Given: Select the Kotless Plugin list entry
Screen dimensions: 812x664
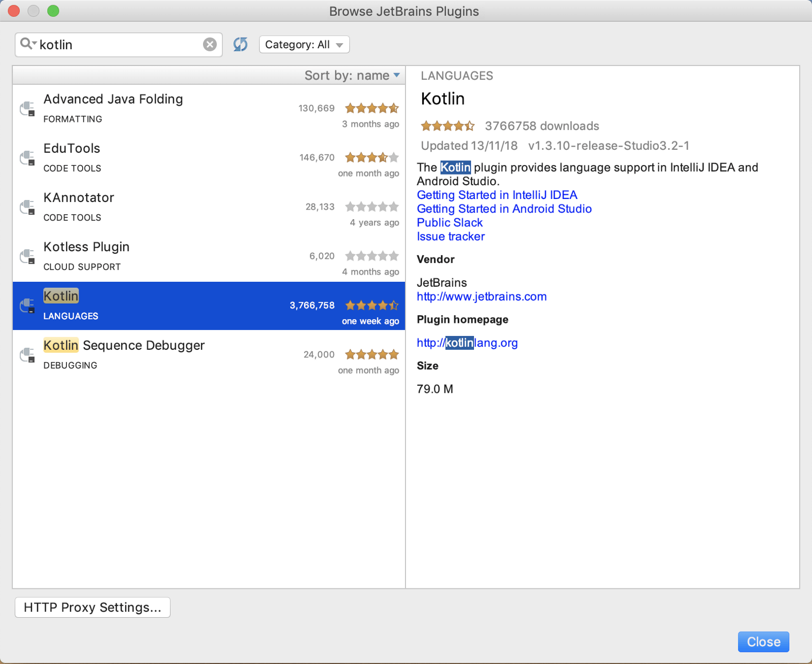Looking at the screenshot, I should pyautogui.click(x=203, y=256).
